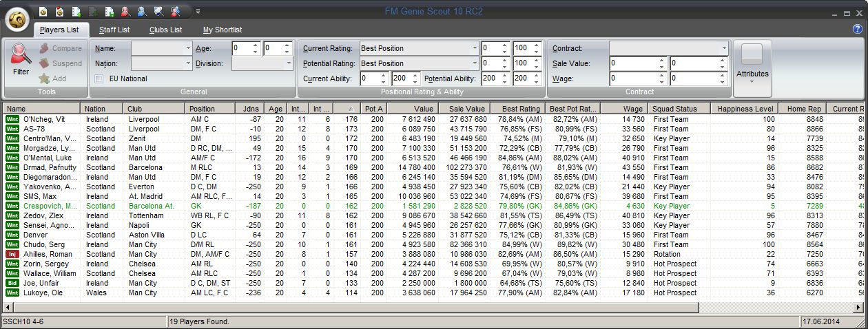The height and width of the screenshot is (329, 868).
Task: Click the horizontal scrollbar right arrow
Action: pyautogui.click(x=858, y=307)
